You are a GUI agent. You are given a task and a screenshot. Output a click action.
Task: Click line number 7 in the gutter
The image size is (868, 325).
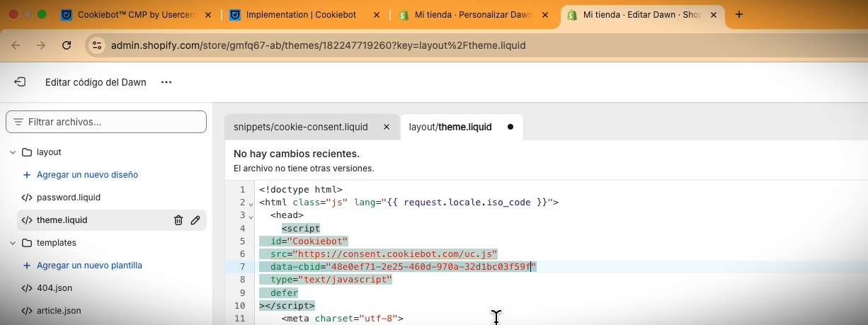(x=242, y=267)
